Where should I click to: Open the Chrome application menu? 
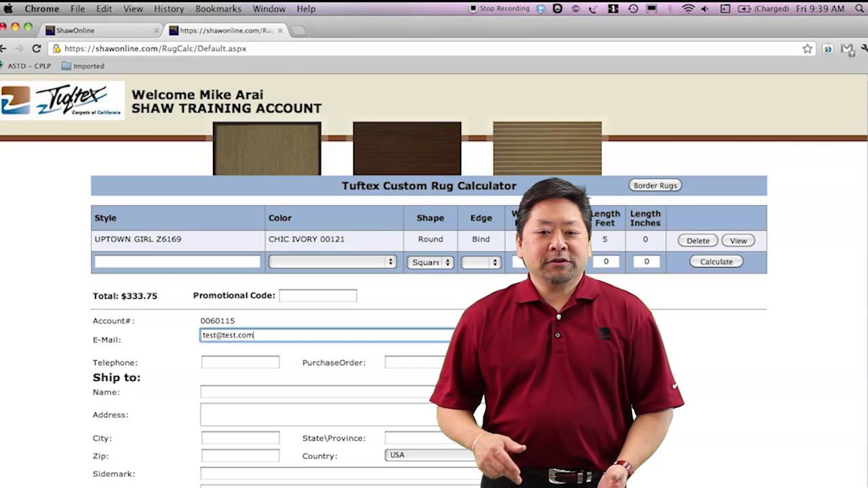[x=41, y=9]
